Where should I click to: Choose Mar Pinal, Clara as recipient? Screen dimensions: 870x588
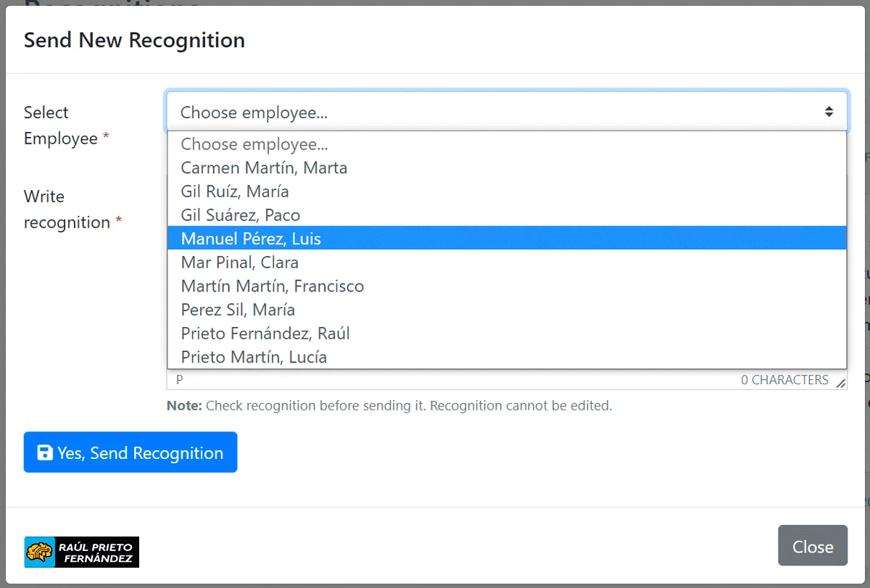(x=239, y=262)
